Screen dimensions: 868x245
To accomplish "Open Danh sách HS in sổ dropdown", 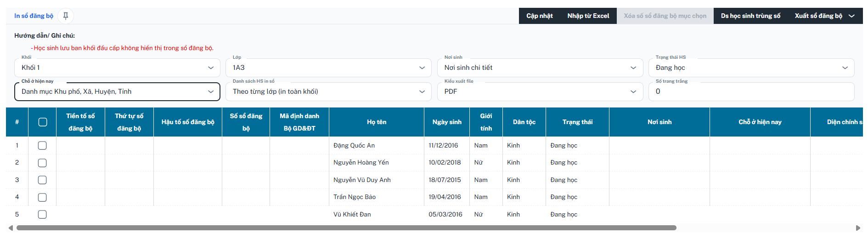I will [328, 91].
